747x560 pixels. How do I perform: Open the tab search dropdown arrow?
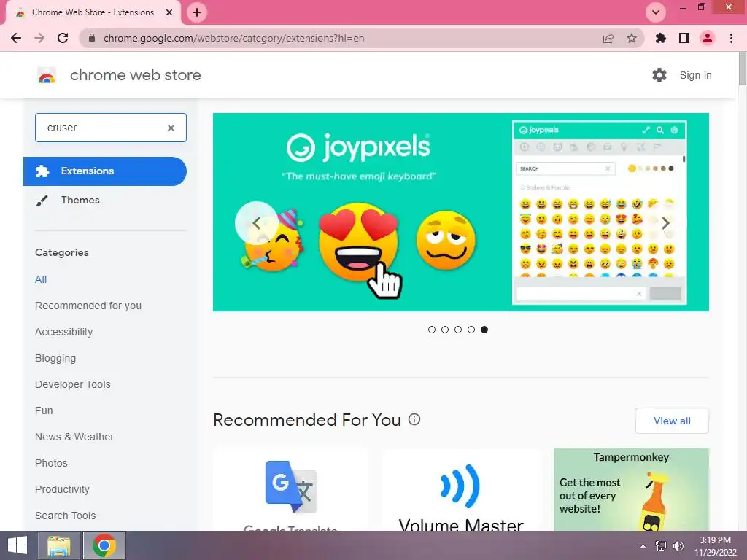point(656,12)
